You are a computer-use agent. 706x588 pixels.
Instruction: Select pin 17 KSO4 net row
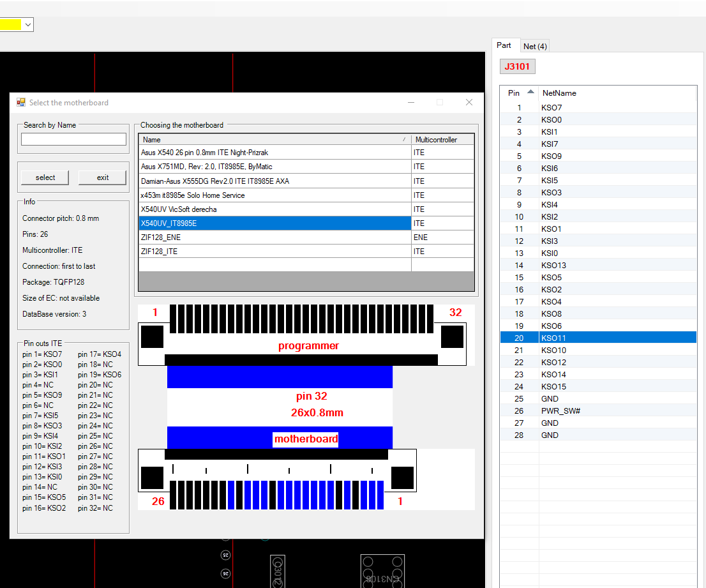[598, 302]
